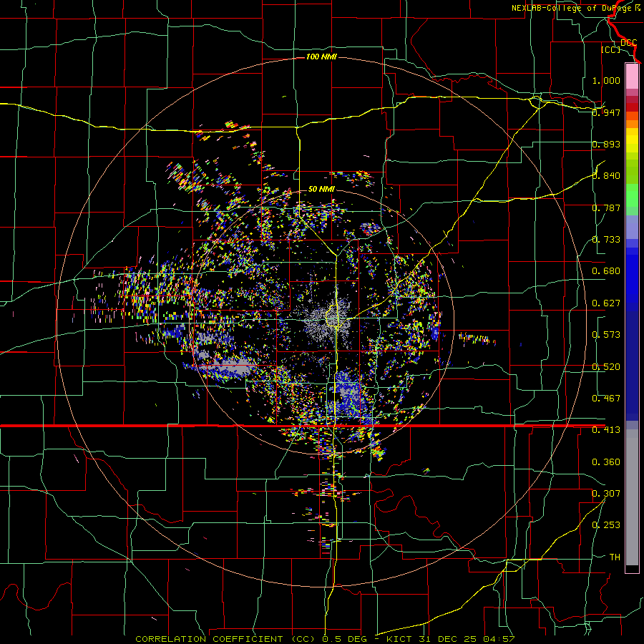Select the 0.307 scale value
Viewport: 644px width, 644px height.
click(x=606, y=494)
